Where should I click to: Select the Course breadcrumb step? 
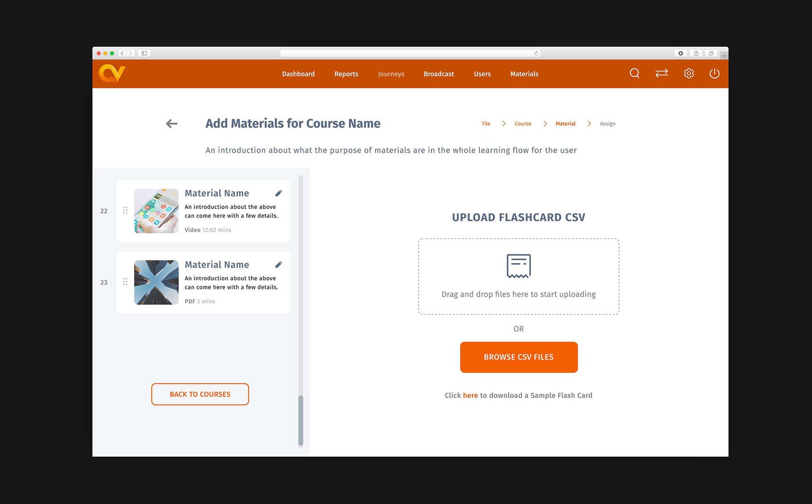click(x=523, y=123)
